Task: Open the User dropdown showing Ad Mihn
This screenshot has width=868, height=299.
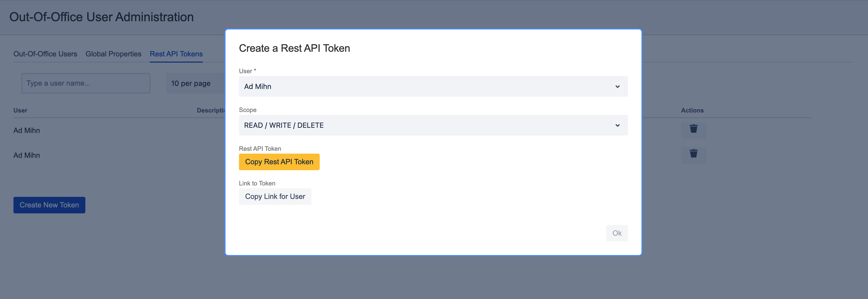Action: point(433,87)
